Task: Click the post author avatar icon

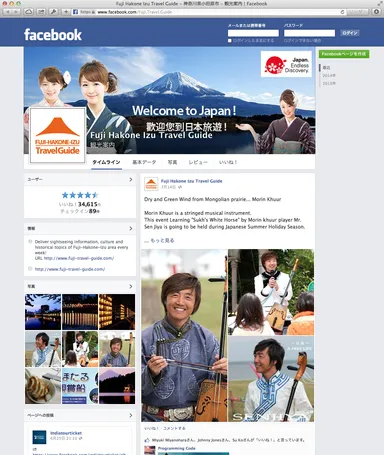Action: pyautogui.click(x=151, y=184)
